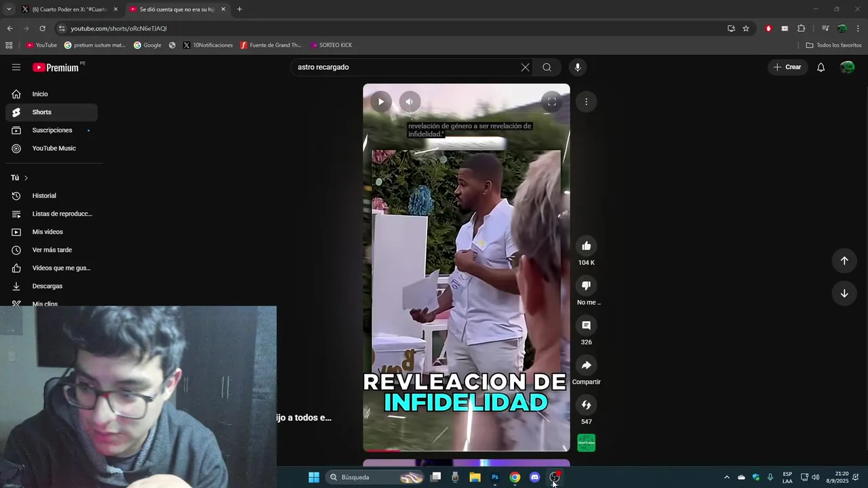Viewport: 868px width, 488px height.
Task: Open the Short's three-dot options menu
Action: 586,102
